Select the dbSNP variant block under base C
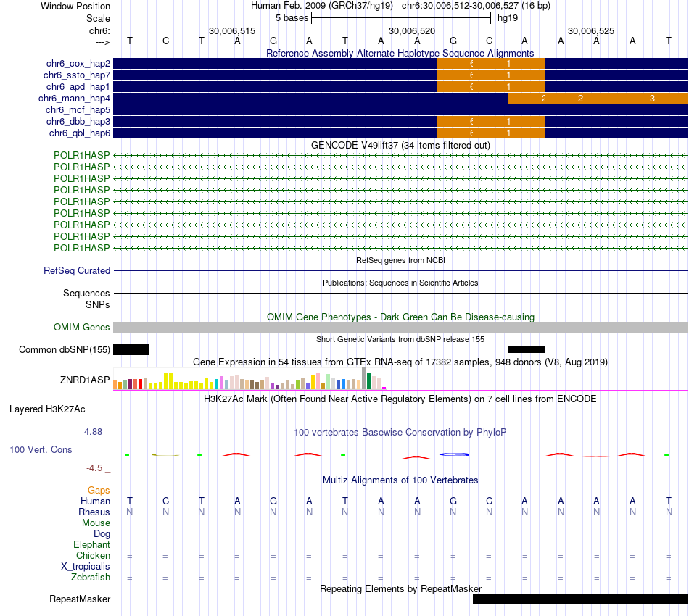 pyautogui.click(x=527, y=349)
